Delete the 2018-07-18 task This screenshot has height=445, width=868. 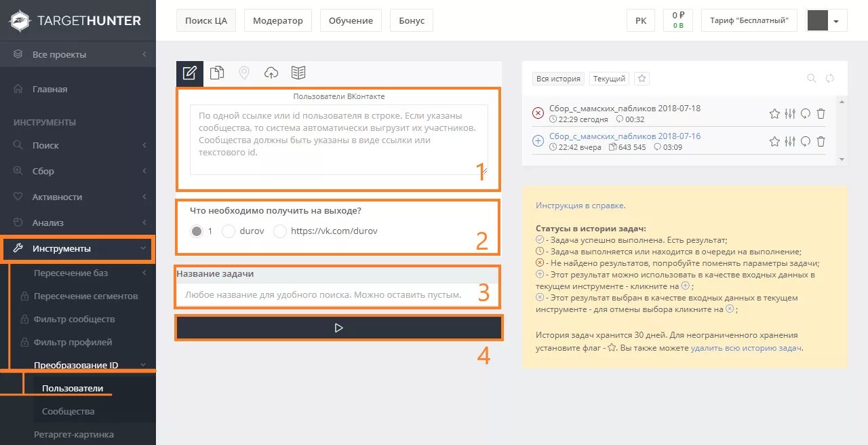(x=821, y=113)
